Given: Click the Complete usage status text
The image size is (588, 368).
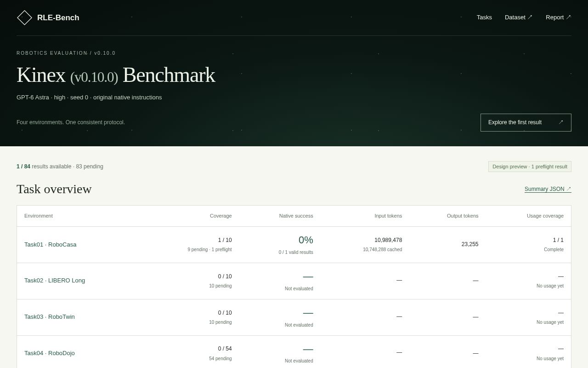Looking at the screenshot, I should click(554, 250).
